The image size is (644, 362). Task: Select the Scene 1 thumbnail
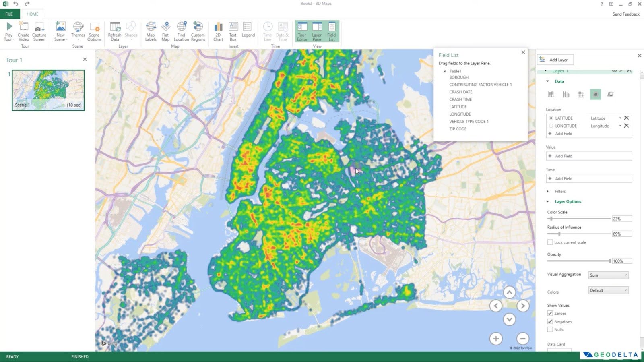point(48,90)
